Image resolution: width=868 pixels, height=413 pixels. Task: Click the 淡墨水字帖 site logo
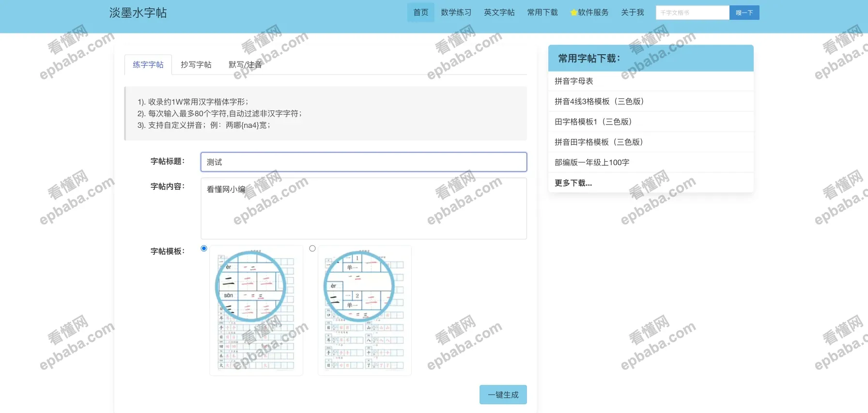[138, 13]
